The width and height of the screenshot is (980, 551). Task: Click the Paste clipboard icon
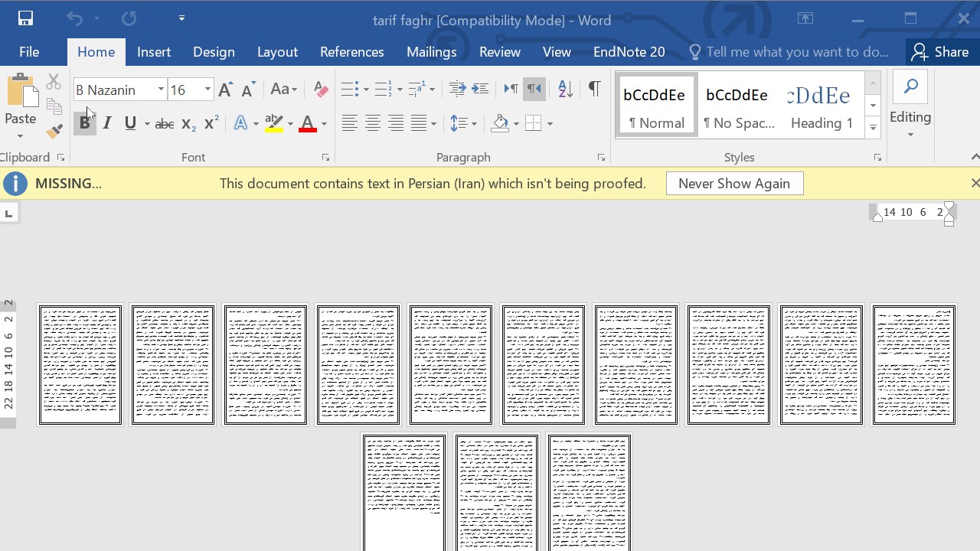pyautogui.click(x=21, y=90)
